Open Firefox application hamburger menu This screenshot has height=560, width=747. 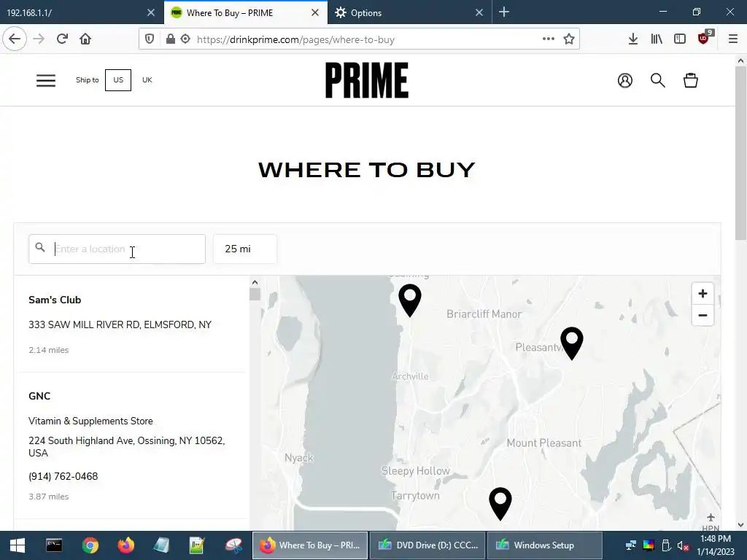point(733,39)
